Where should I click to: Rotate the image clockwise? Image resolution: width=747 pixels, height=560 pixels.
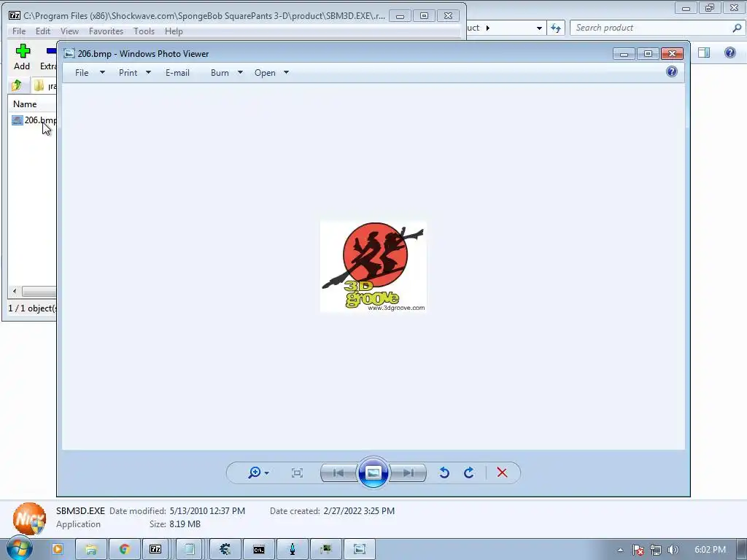point(469,472)
